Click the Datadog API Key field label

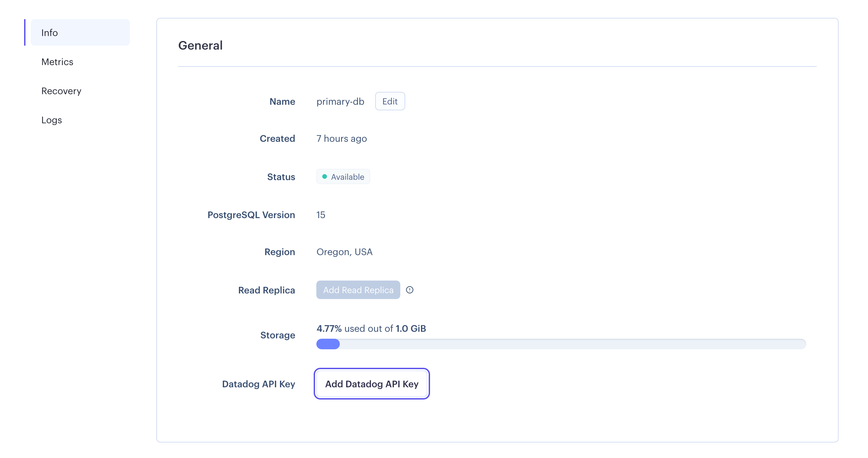pos(258,384)
